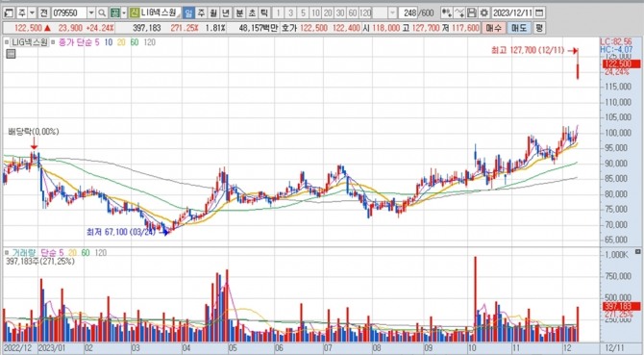The image size is (644, 355).
Task: Click the green 공 icon
Action: 115,13
